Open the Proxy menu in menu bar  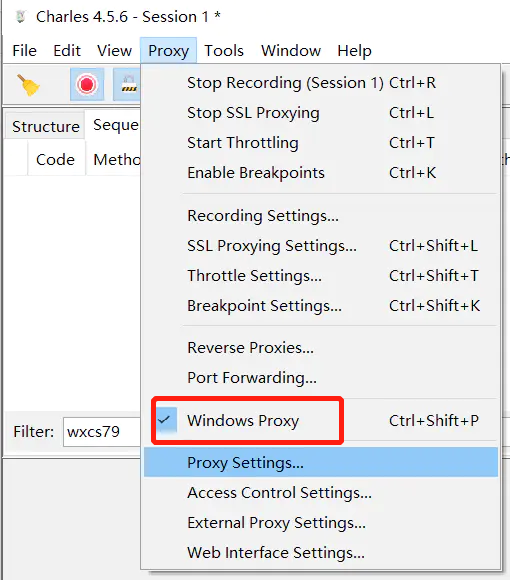coord(168,50)
